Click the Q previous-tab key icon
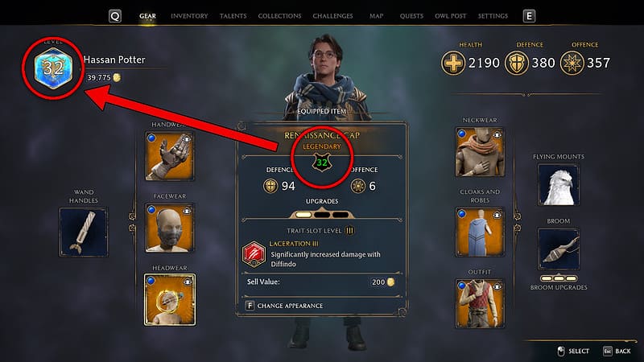Viewport: 644px width, 362px height. (x=115, y=16)
